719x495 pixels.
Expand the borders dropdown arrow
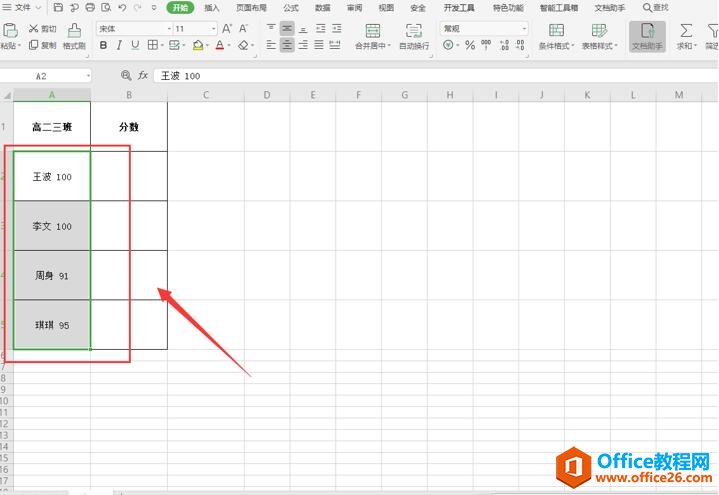click(162, 45)
